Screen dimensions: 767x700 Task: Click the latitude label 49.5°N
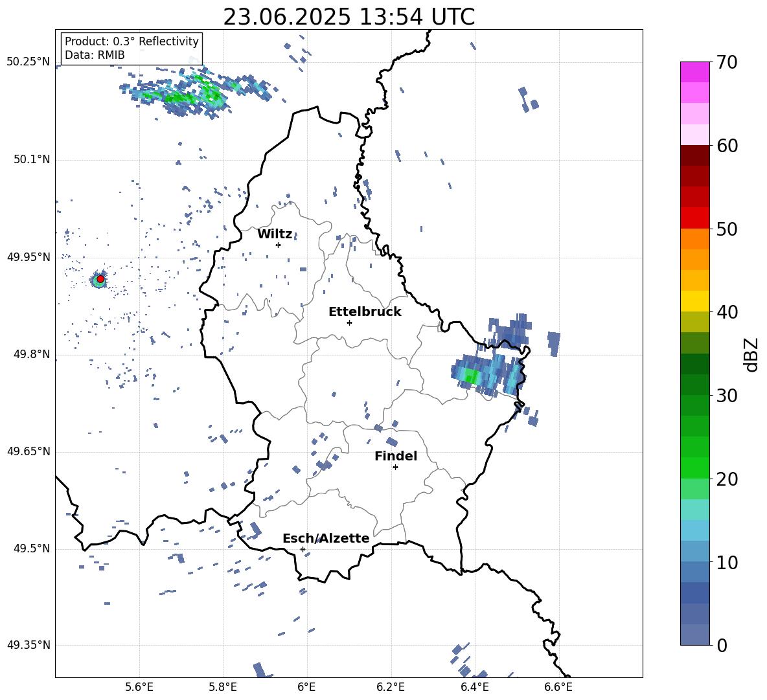coord(32,548)
